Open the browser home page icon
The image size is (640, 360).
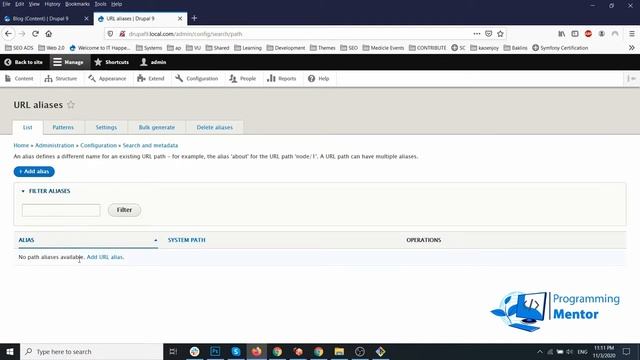point(49,34)
